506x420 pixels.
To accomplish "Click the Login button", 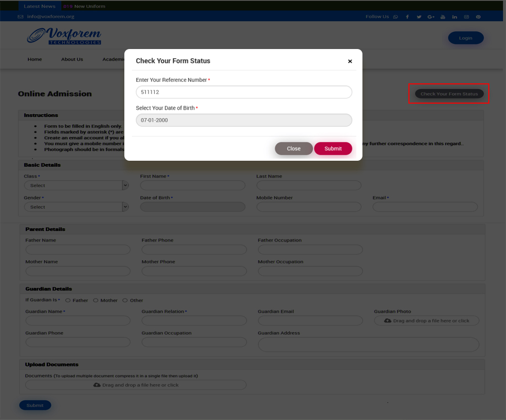I will [466, 38].
